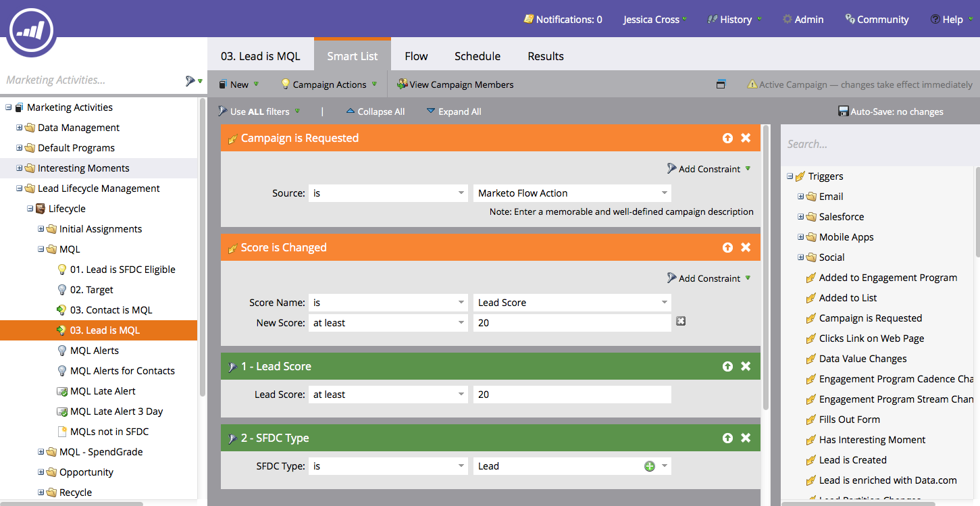Remove the Campaign is Requested trigger
The width and height of the screenshot is (980, 506).
(746, 138)
